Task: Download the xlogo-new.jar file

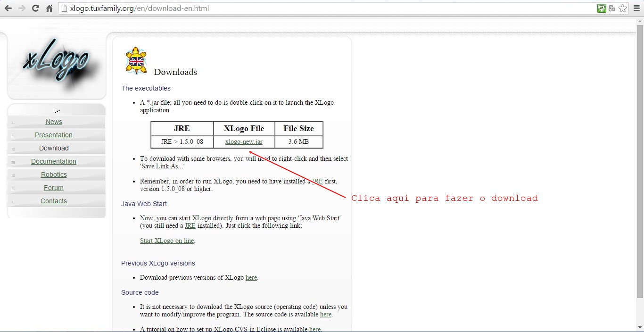Action: (243, 141)
